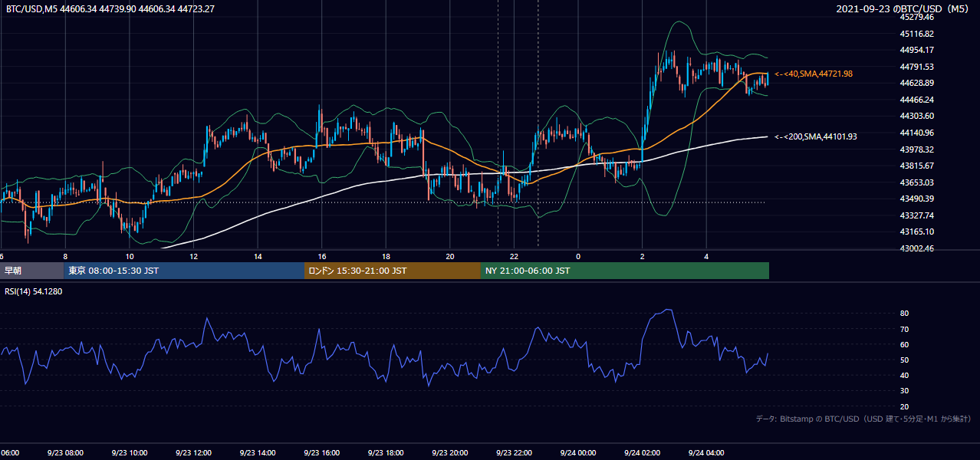Click the 9/23 18:00 date axis label
Image resolution: width=980 pixels, height=460 pixels.
385,453
